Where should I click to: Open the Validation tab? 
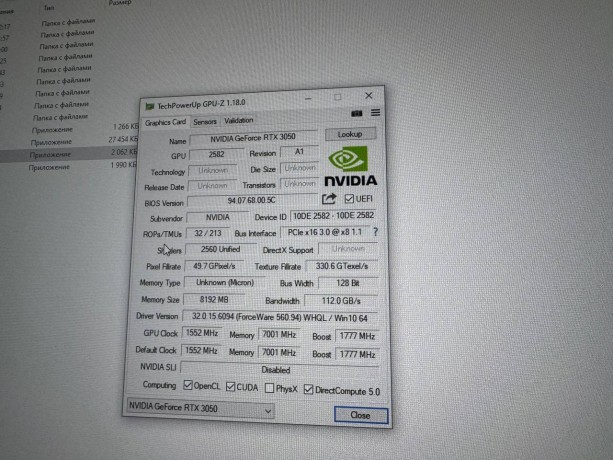point(238,120)
